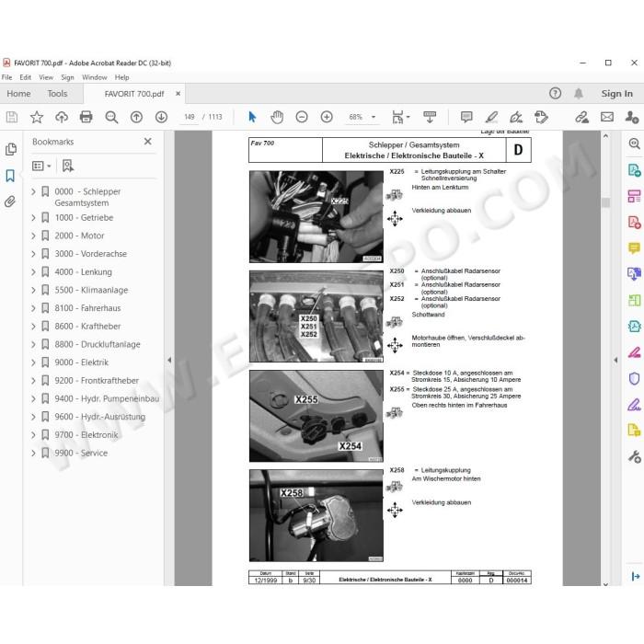The image size is (644, 644).
Task: Switch to the Tools tab
Action: [57, 94]
